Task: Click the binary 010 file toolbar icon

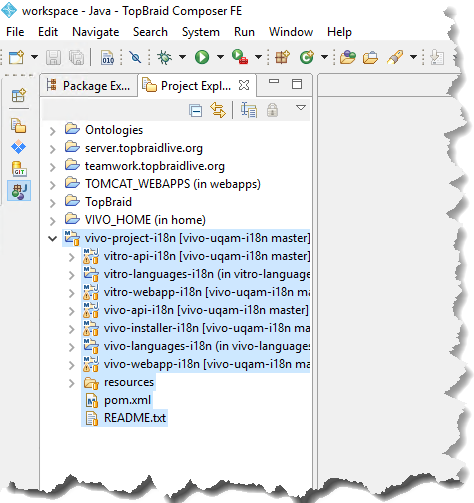Action: click(107, 57)
